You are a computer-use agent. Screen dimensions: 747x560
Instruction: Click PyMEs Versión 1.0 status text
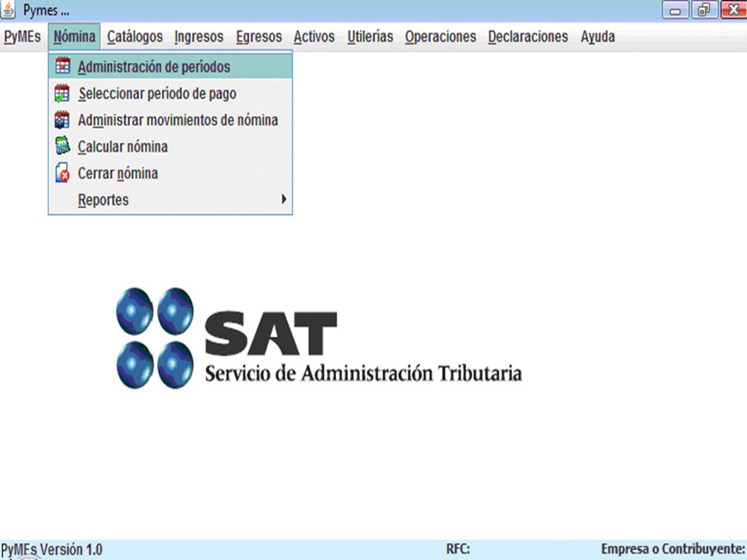click(51, 550)
